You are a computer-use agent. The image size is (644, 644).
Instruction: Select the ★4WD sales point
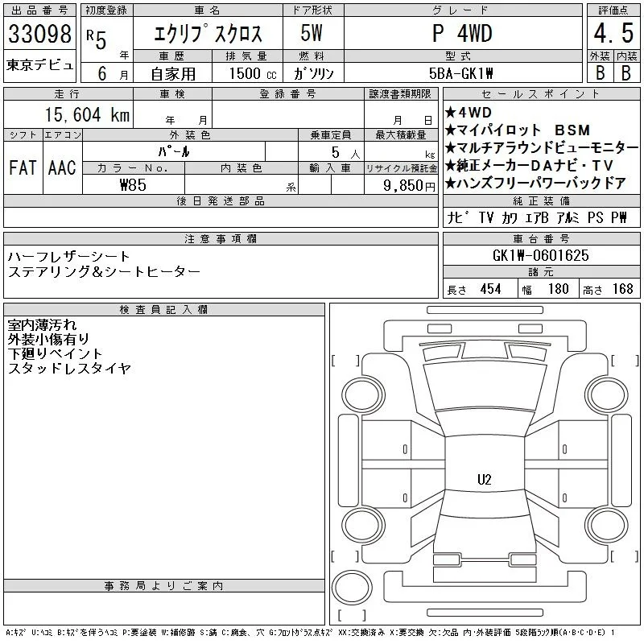[x=469, y=112]
